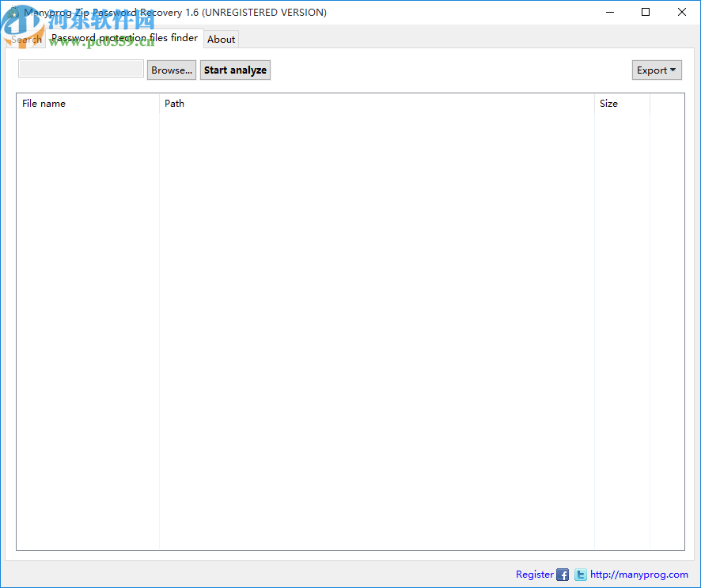Sort results by File name column
The image size is (701, 588).
[x=44, y=103]
